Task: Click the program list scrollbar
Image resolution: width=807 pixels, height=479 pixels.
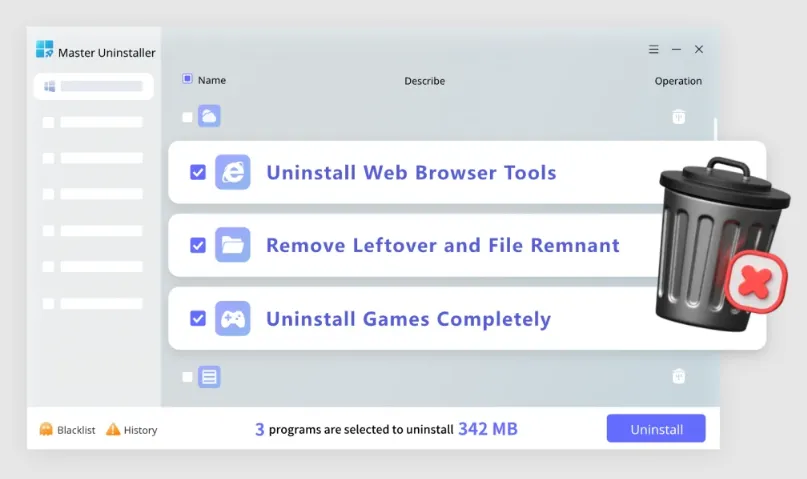Action: 715,130
